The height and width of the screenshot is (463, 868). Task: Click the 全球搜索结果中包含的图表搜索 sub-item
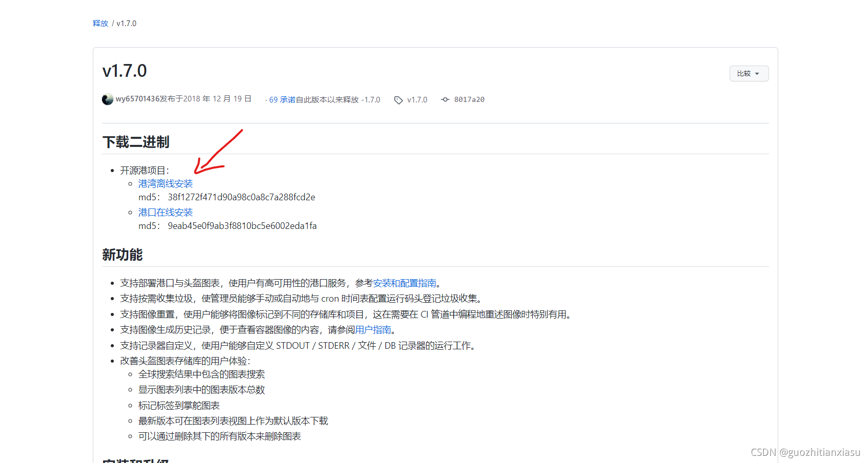[x=201, y=374]
